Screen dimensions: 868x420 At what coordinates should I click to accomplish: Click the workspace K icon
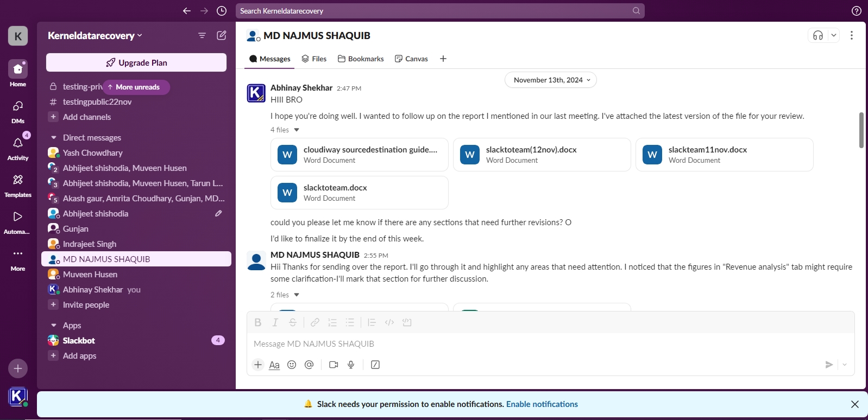coord(18,36)
